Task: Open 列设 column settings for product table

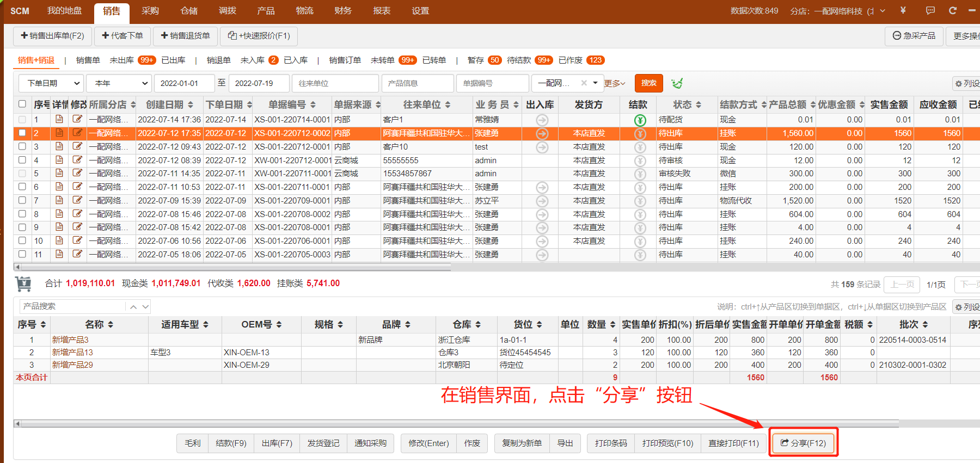Action: [x=967, y=307]
